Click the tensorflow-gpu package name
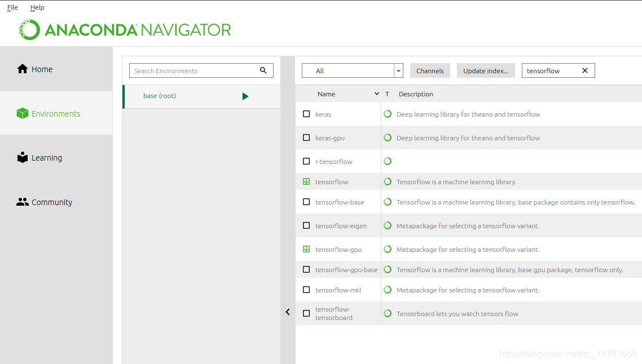Viewport: 642px width, 364px height. [338, 250]
